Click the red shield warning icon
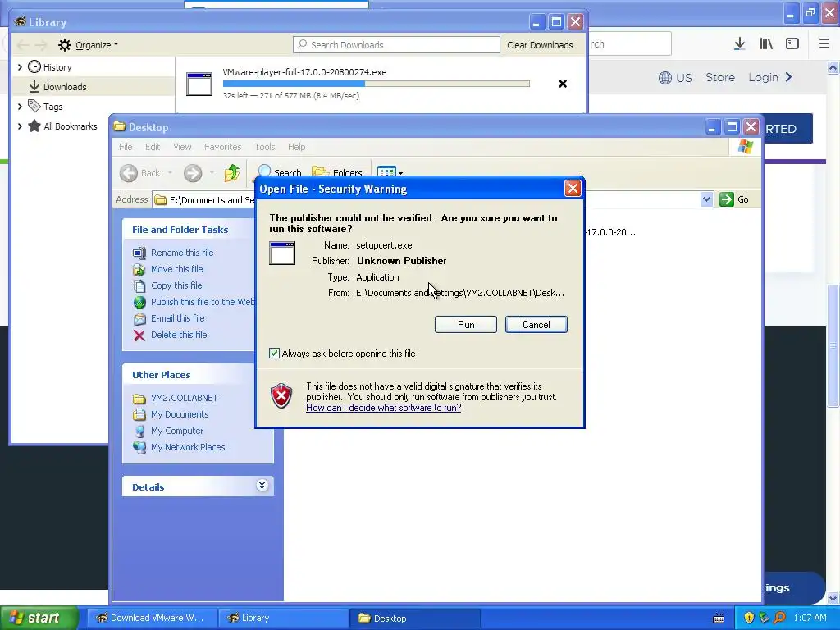This screenshot has height=630, width=840. point(281,396)
